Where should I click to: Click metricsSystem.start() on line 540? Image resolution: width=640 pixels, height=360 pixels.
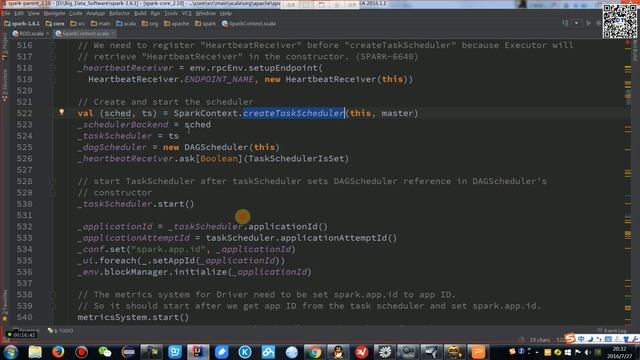tap(133, 317)
